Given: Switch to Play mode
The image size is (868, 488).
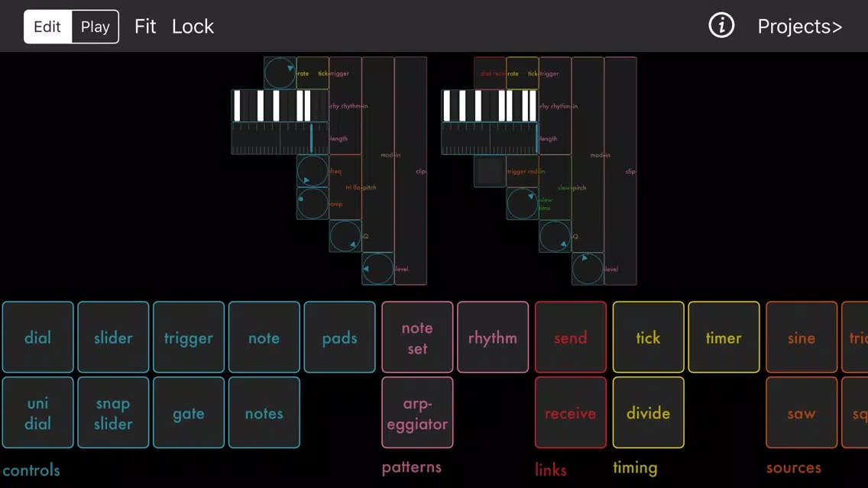Looking at the screenshot, I should (x=96, y=27).
